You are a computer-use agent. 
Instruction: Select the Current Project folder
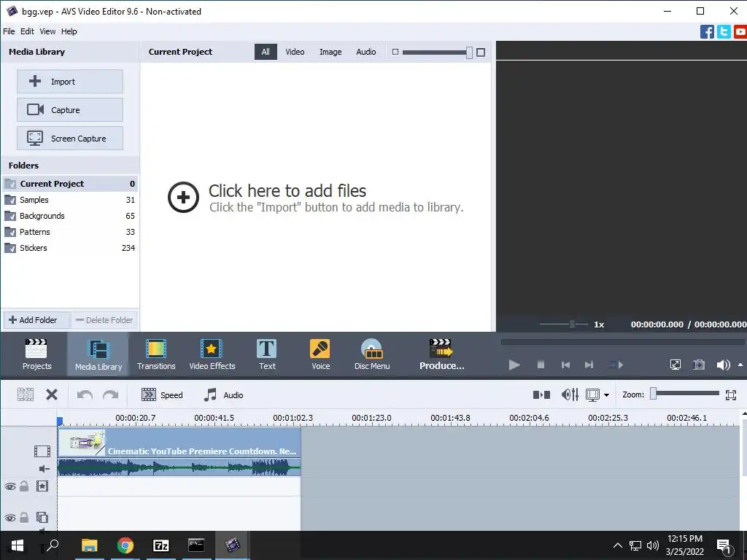coord(70,184)
